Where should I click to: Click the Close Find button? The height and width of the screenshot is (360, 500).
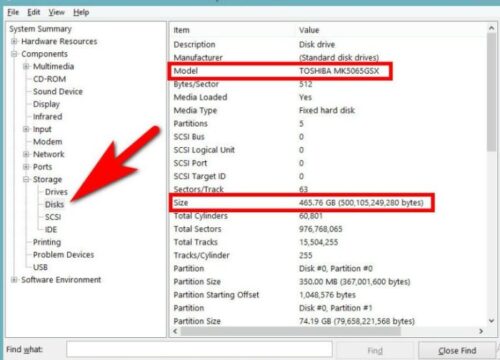[x=457, y=351]
